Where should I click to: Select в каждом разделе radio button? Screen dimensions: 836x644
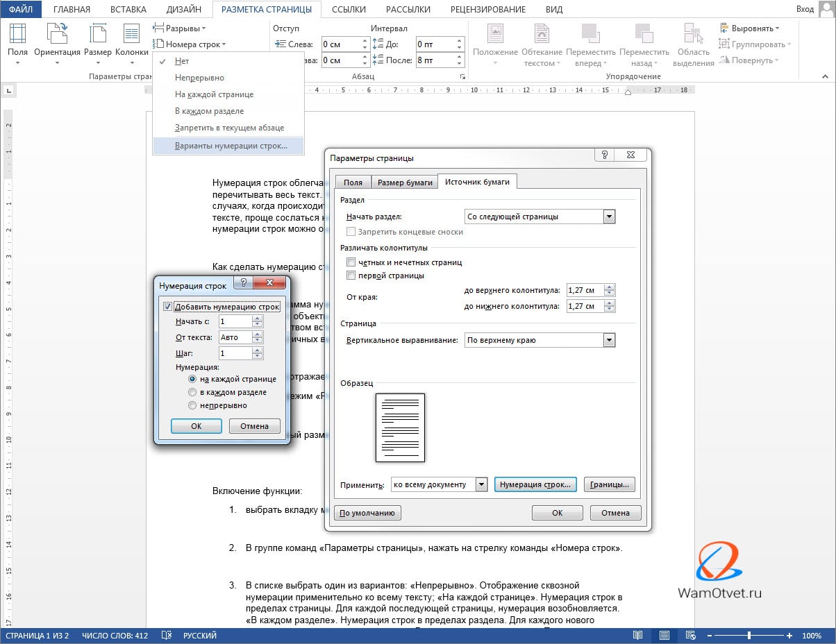[192, 392]
